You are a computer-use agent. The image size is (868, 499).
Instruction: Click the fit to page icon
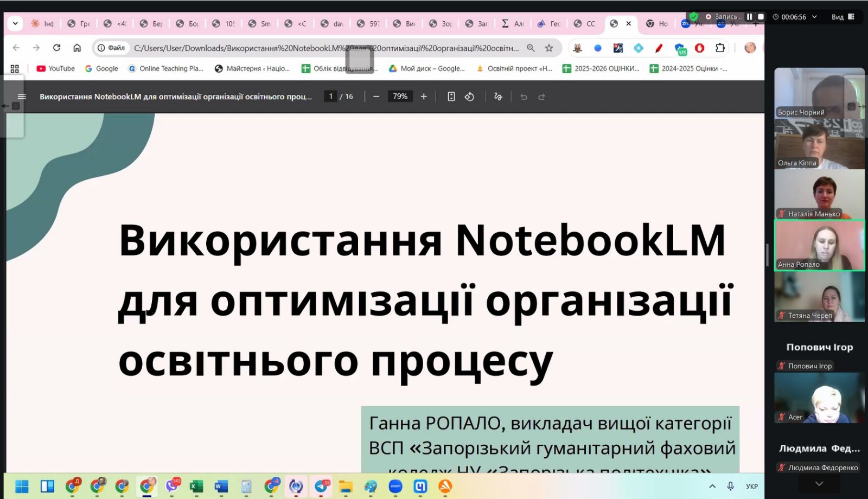coord(451,97)
